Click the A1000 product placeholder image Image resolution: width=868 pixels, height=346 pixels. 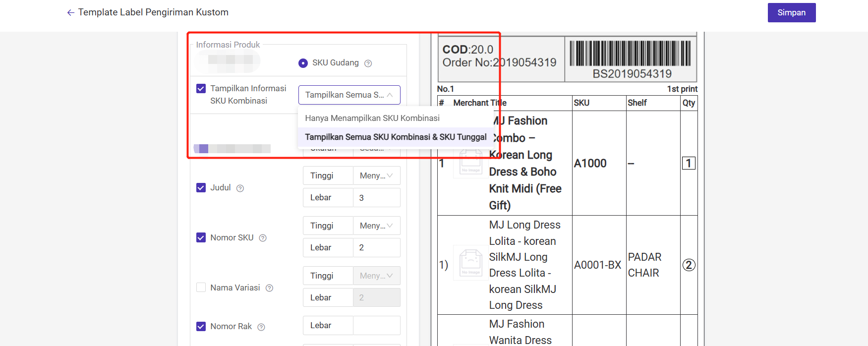pyautogui.click(x=470, y=163)
